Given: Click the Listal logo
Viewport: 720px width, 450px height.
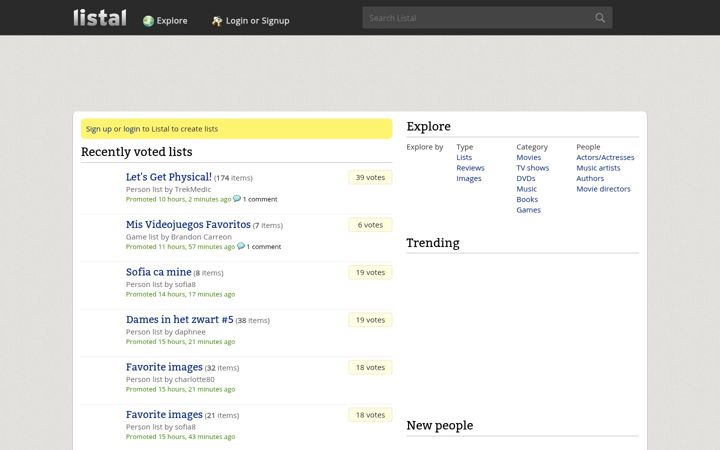Looking at the screenshot, I should [100, 18].
